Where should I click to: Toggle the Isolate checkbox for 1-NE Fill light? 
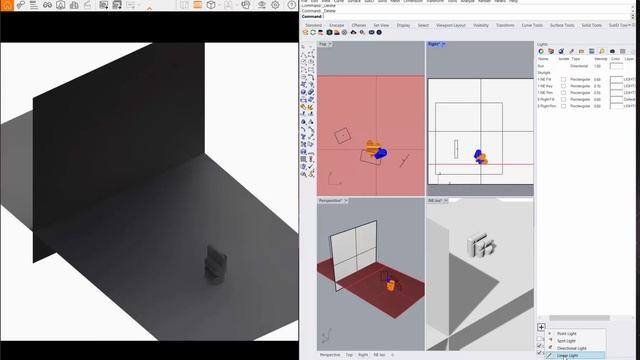point(563,79)
